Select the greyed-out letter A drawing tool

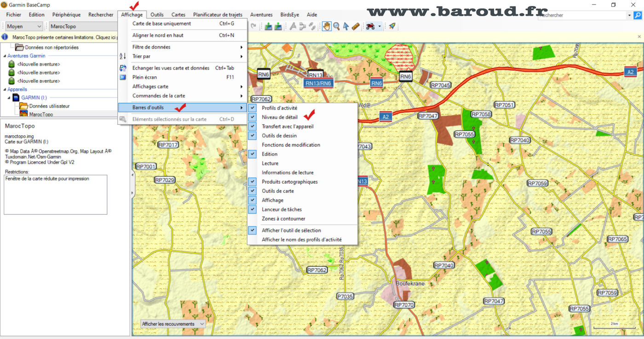pyautogui.click(x=293, y=27)
